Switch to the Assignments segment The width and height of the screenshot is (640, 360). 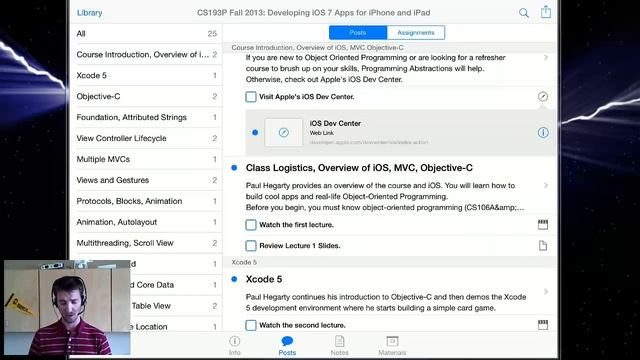tap(416, 33)
